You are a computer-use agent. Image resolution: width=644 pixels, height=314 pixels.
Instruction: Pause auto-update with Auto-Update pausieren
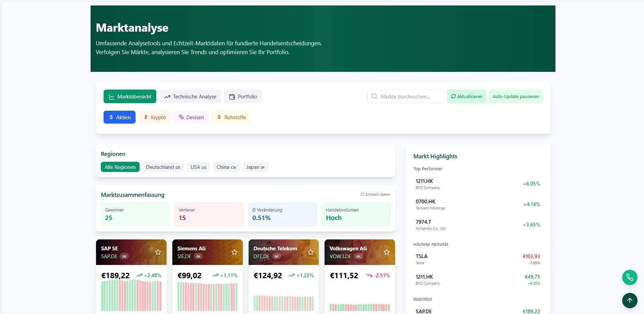(515, 97)
